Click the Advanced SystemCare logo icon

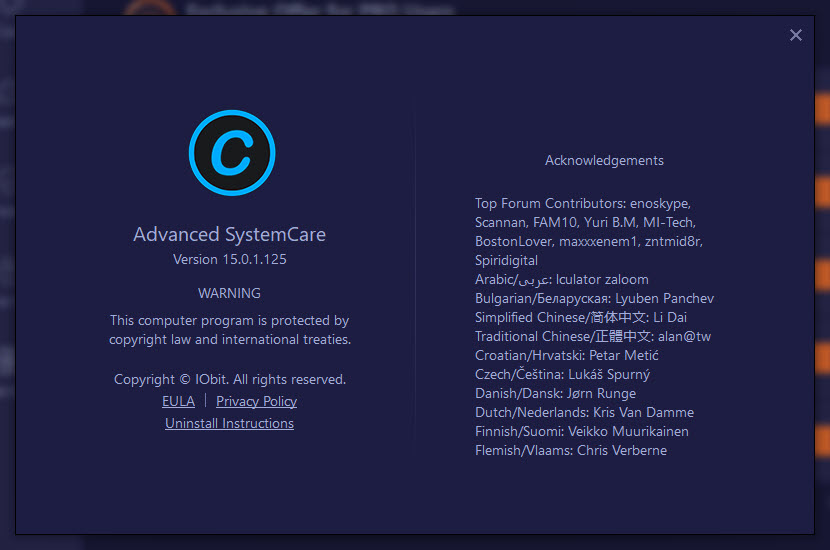point(232,152)
